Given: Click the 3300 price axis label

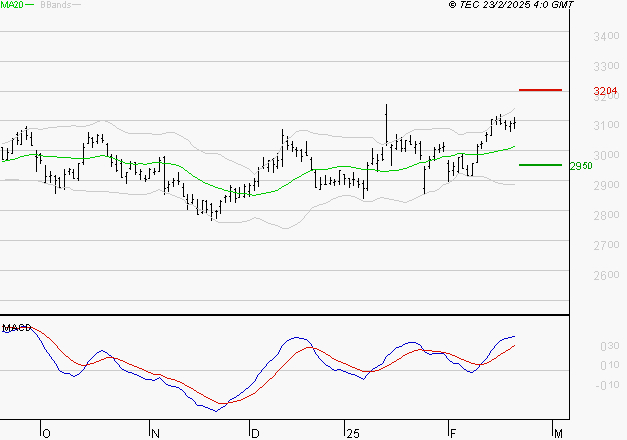Looking at the screenshot, I should 606,66.
